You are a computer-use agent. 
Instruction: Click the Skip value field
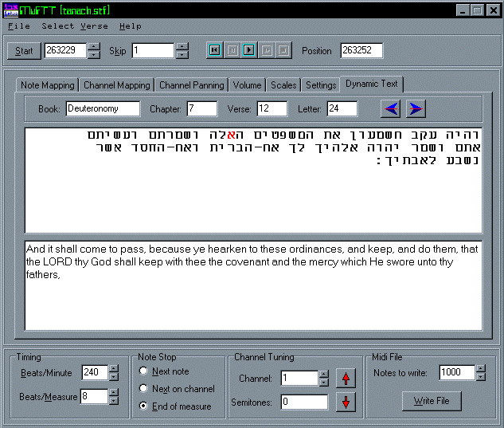pos(154,50)
